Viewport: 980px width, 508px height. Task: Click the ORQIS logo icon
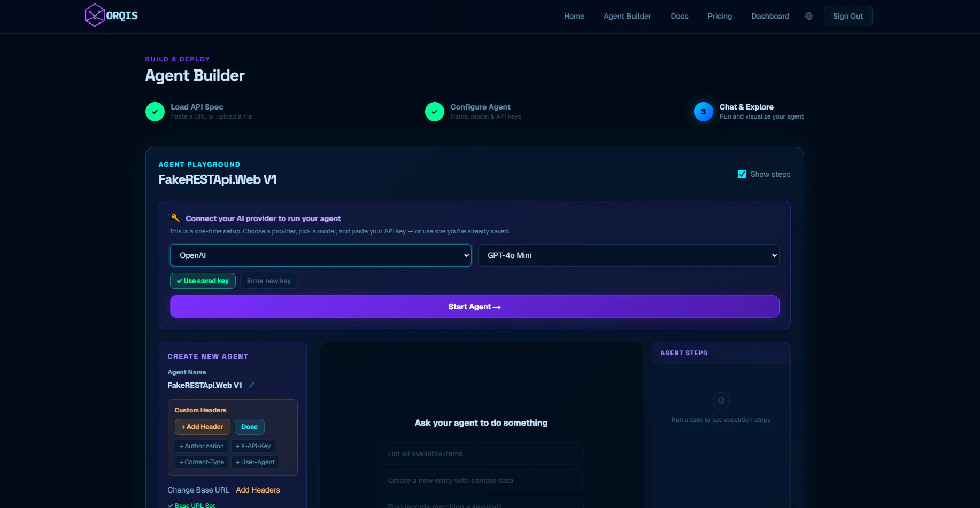[x=95, y=15]
